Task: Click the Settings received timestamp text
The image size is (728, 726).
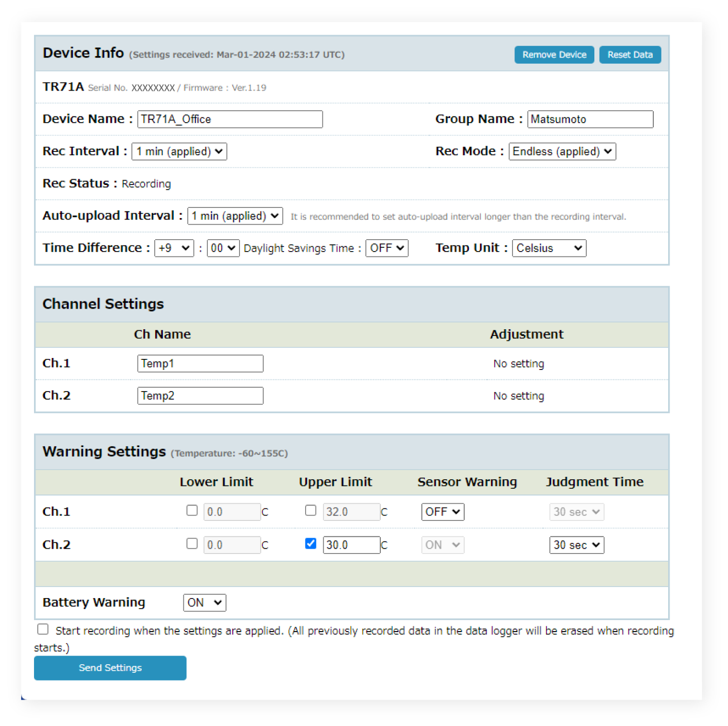Action: pos(237,55)
